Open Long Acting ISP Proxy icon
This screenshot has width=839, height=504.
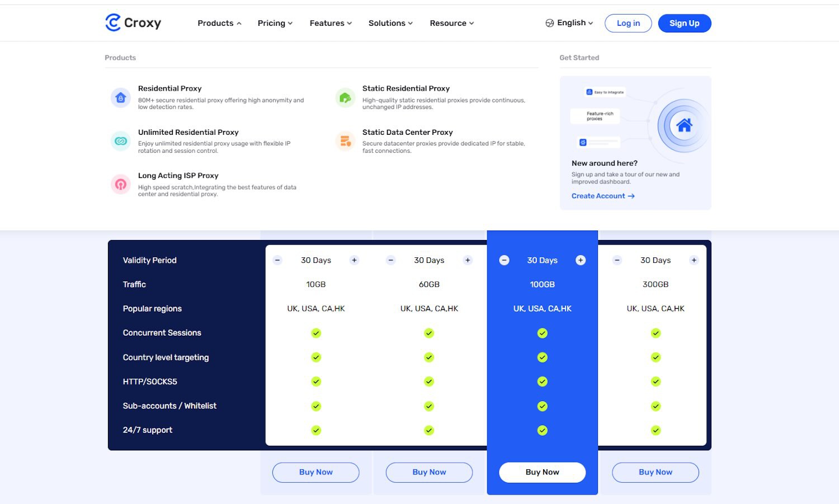tap(121, 184)
